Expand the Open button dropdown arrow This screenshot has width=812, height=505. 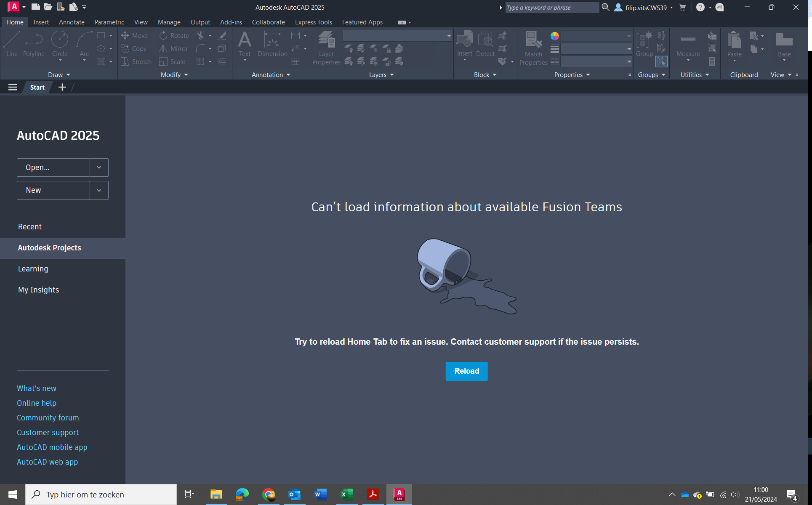(x=99, y=167)
